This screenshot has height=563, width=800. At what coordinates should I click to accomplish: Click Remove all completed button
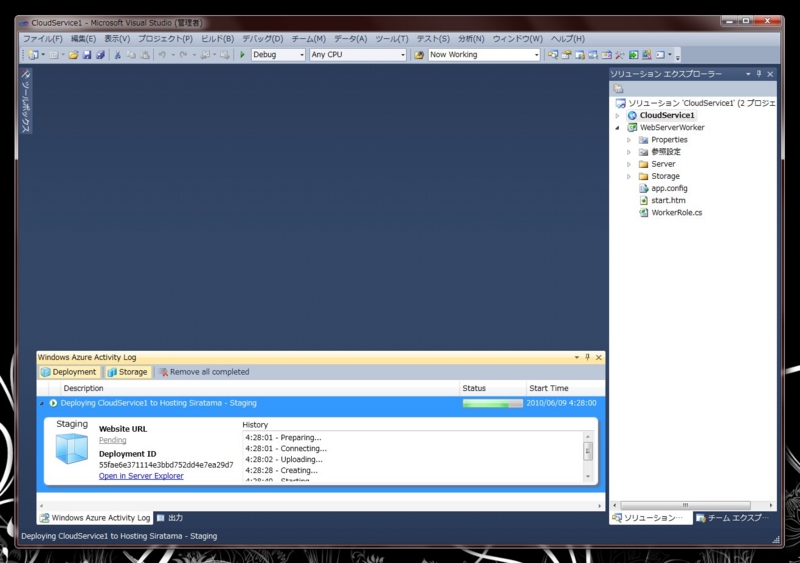(x=204, y=372)
